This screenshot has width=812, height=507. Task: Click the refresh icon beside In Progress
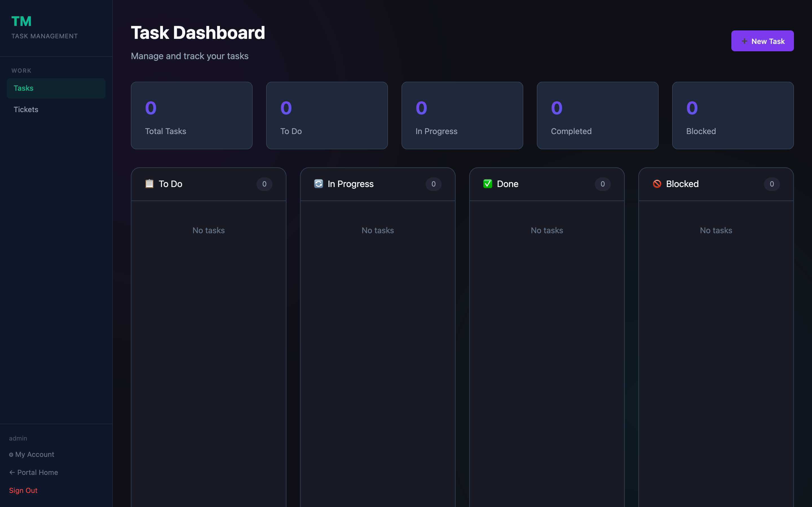318,184
